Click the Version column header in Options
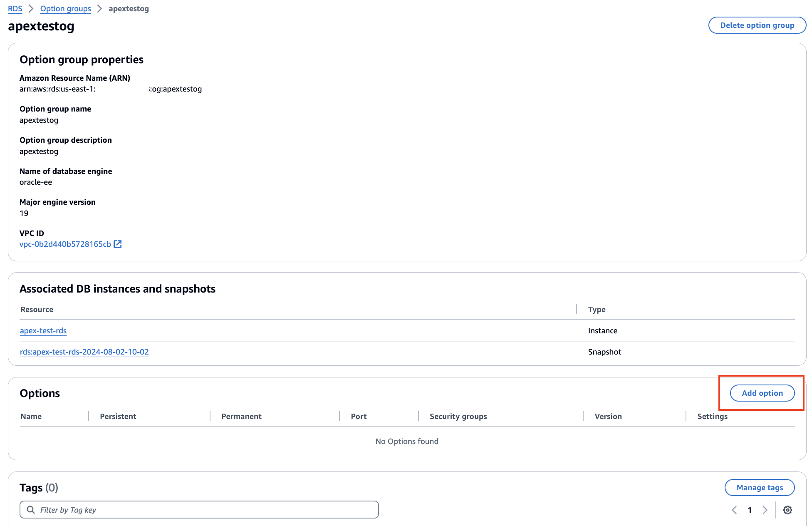Viewport: 812px width, 526px height. point(608,417)
